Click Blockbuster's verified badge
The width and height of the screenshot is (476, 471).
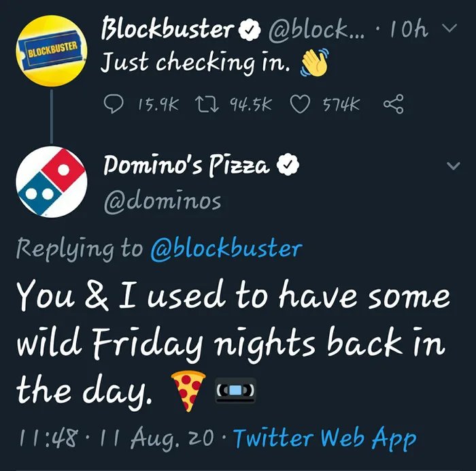[249, 30]
